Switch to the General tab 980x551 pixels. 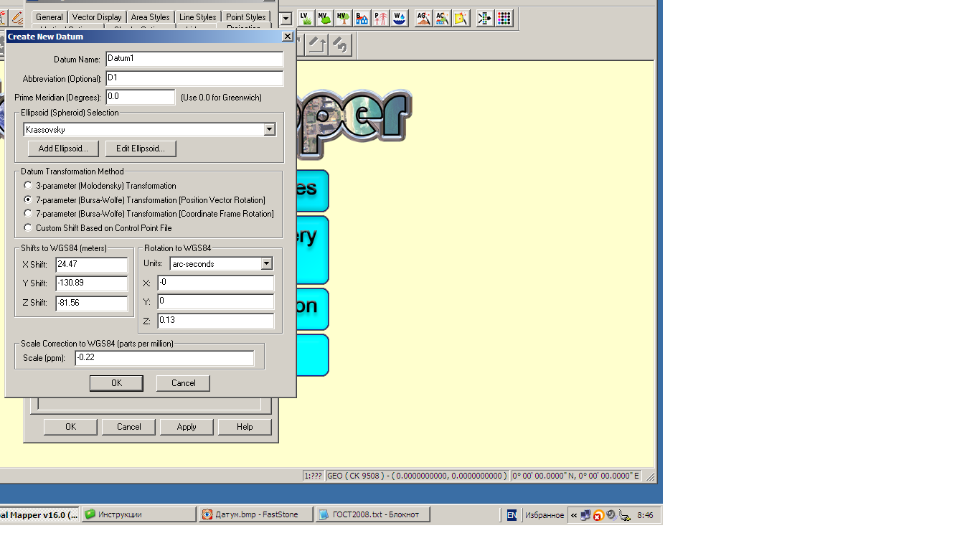50,17
